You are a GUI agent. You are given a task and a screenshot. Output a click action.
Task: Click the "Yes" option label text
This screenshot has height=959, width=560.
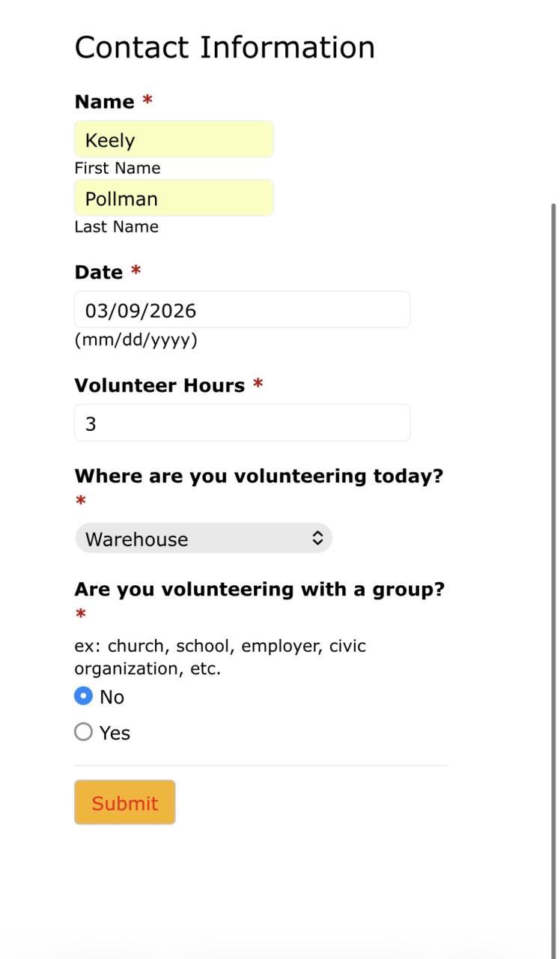point(115,733)
